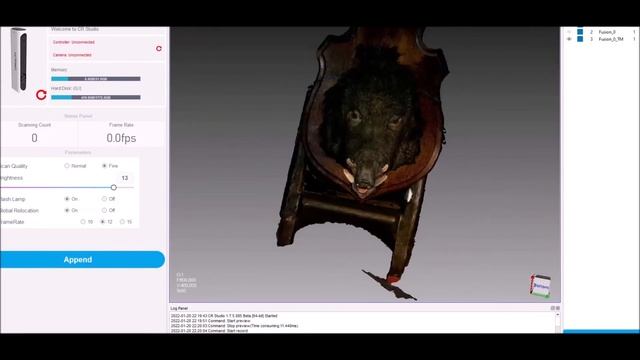This screenshot has width=640, height=360.
Task: Click the Frame Rate value 0.0fps
Action: 121,138
